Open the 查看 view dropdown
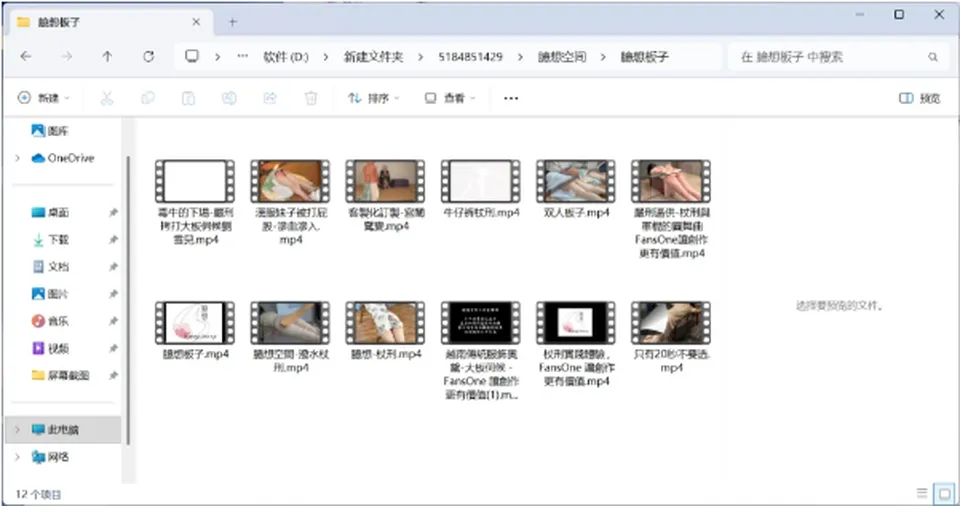The image size is (960, 506). click(x=450, y=98)
